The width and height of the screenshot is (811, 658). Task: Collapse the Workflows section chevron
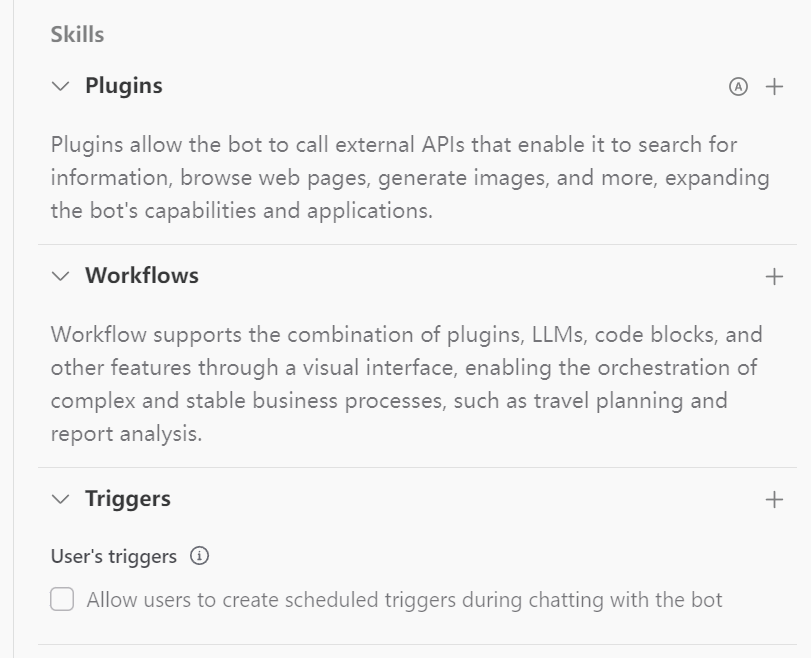[x=61, y=277]
